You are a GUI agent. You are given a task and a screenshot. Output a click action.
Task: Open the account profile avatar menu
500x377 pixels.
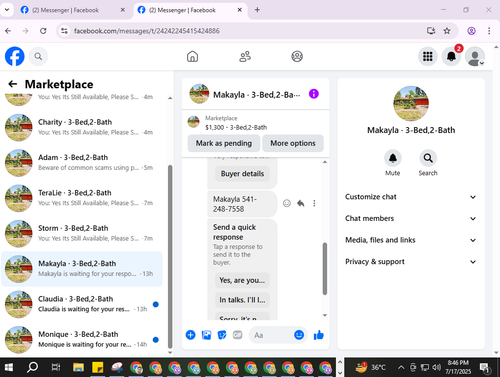[x=475, y=56]
